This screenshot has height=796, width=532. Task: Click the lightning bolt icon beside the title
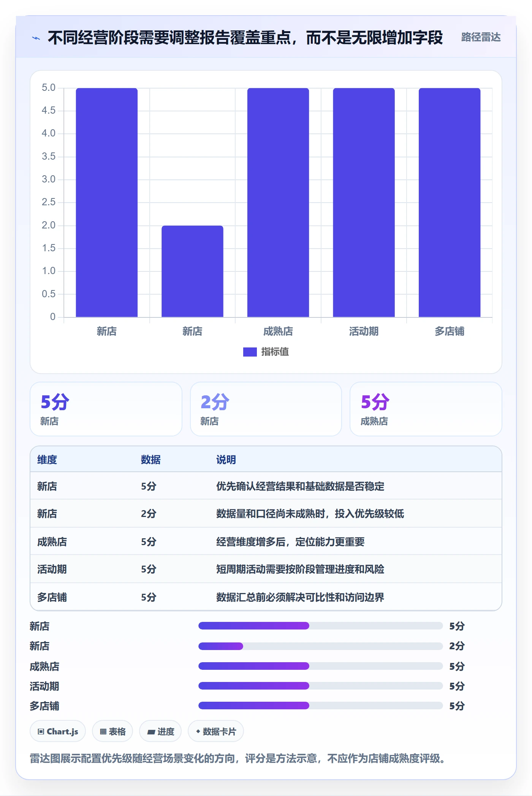36,38
